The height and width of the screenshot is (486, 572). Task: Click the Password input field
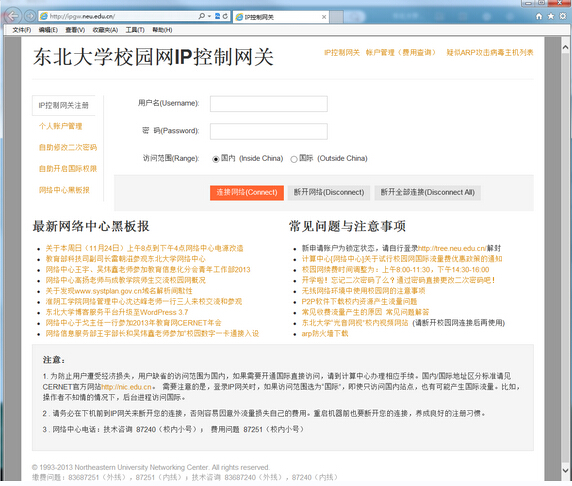pos(268,131)
